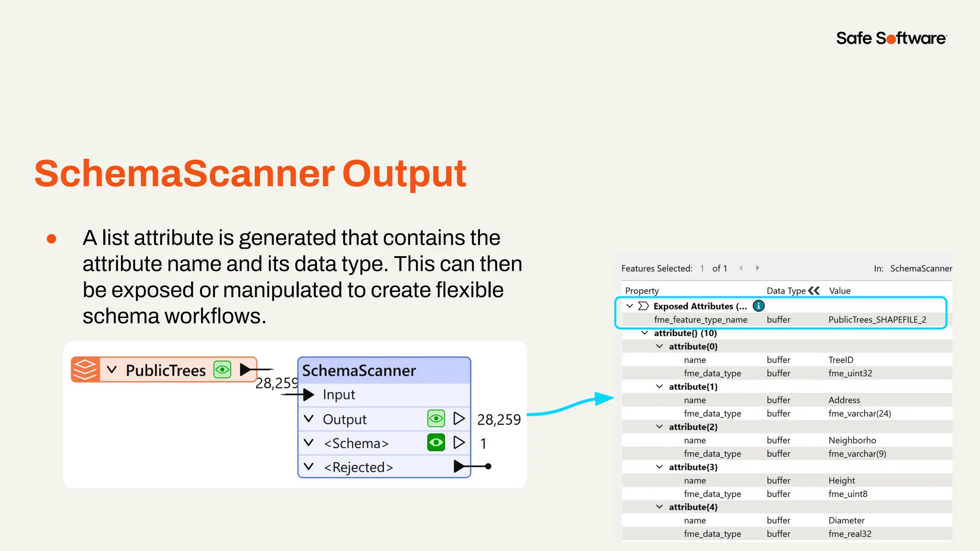Select the name row under attribute{0}
The height and width of the screenshot is (551, 980).
point(787,360)
